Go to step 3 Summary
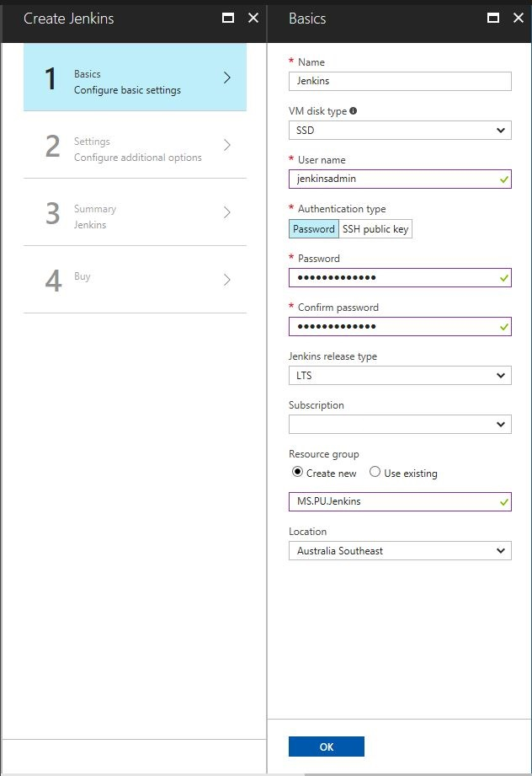This screenshot has width=532, height=776. pyautogui.click(x=135, y=217)
